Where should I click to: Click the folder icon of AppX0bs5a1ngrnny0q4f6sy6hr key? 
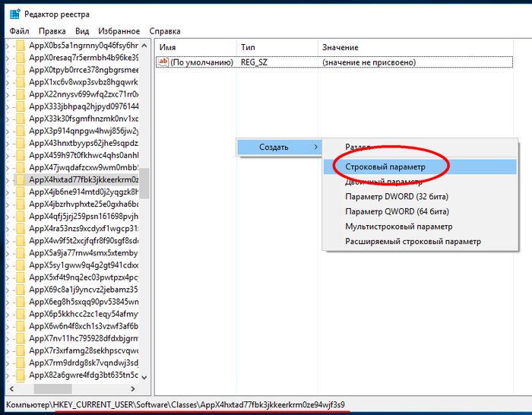(20, 46)
